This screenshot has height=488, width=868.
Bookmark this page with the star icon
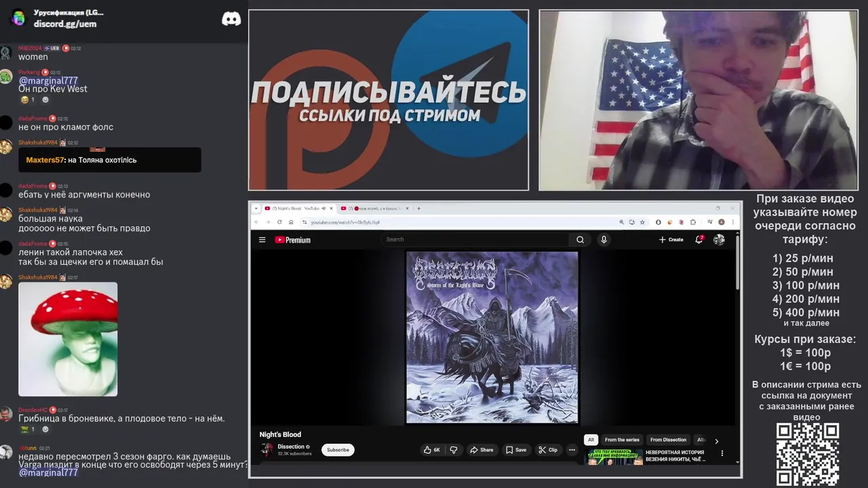(642, 222)
